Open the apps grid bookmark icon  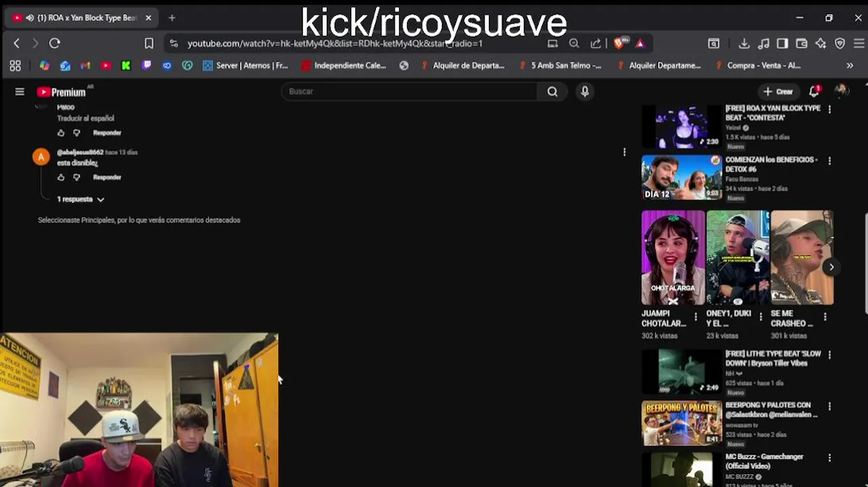point(15,66)
